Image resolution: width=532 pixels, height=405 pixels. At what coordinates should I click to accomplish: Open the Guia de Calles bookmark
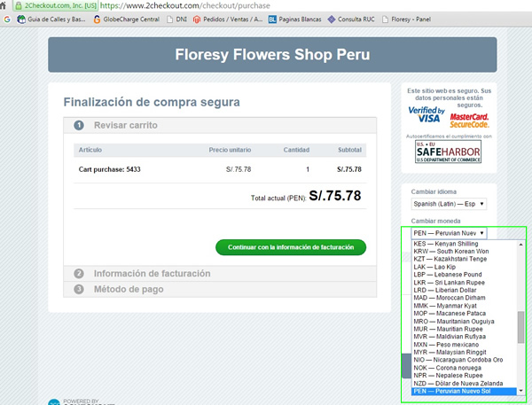pyautogui.click(x=51, y=19)
